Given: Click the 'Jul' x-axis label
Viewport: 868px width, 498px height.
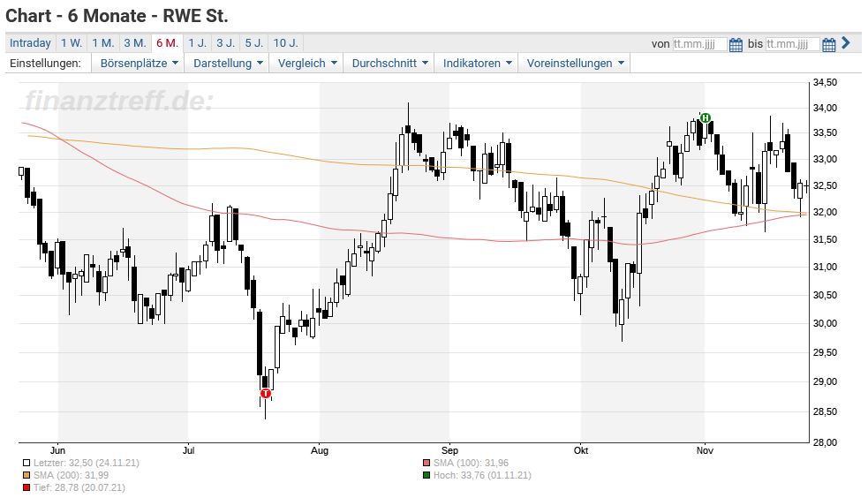Looking at the screenshot, I should click(188, 450).
